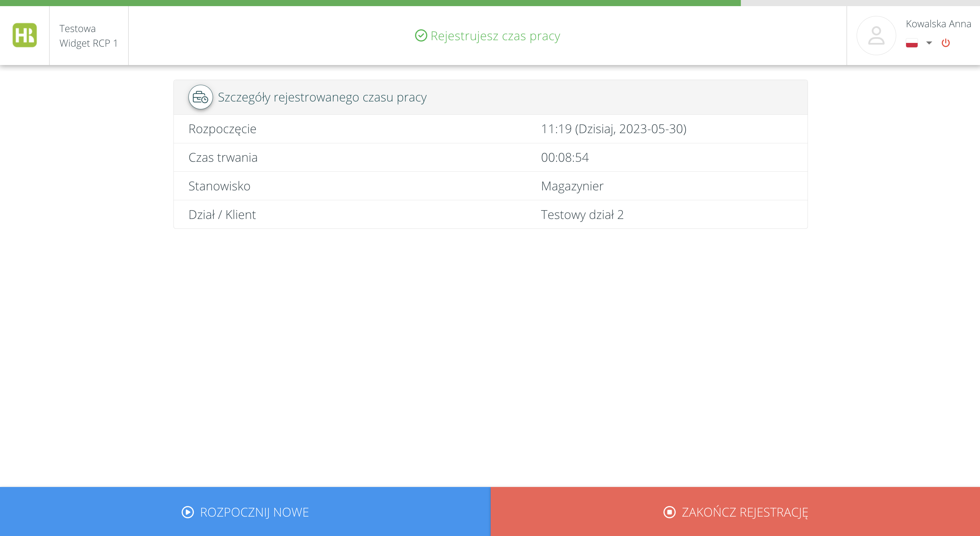
Task: Click the Rejestrujesz czas pracy status text
Action: tap(495, 36)
